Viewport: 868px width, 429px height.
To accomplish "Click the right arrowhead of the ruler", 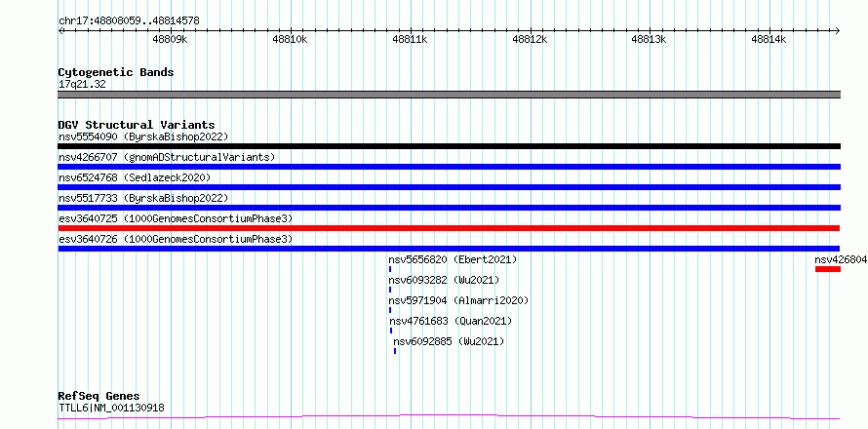I will tap(837, 30).
